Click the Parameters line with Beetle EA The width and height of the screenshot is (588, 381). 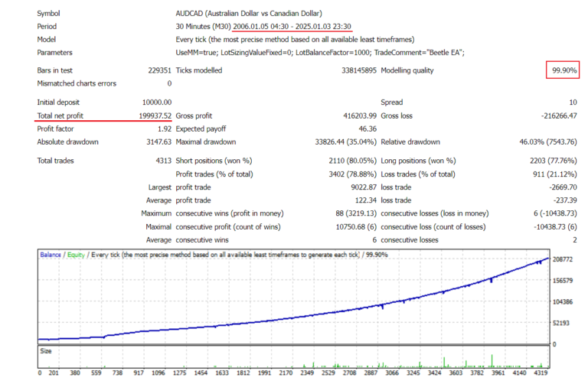pos(320,52)
